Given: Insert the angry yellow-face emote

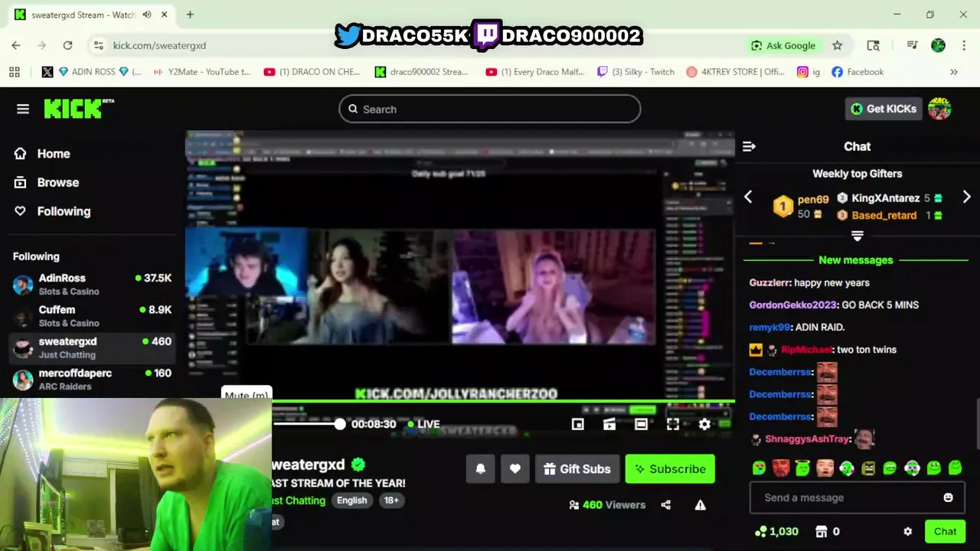Looking at the screenshot, I should coord(868,468).
